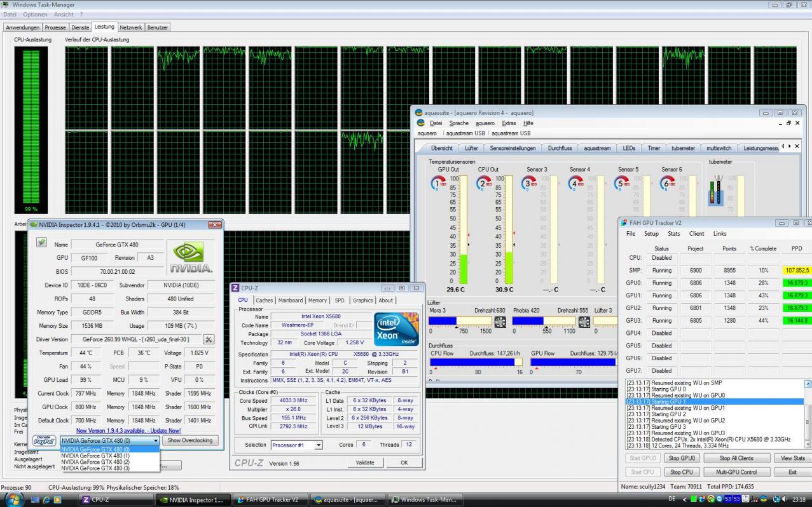Viewport: 812px width, 507px height.
Task: Choose NVIDIA GeForce GTX 480 (3) option
Action: (x=95, y=468)
